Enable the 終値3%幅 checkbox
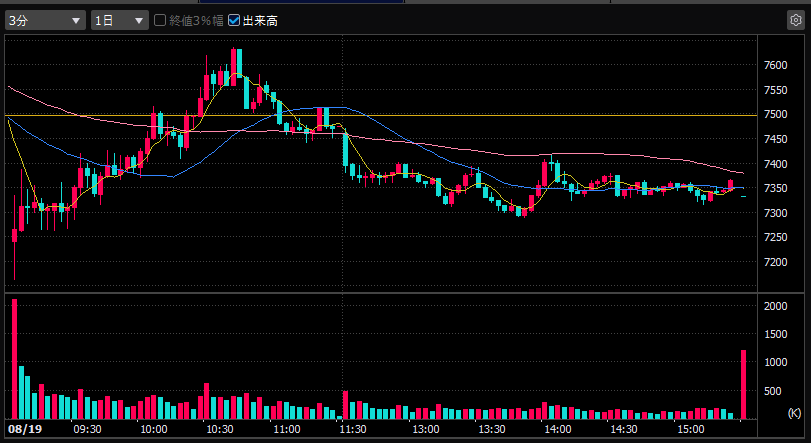 tap(160, 20)
